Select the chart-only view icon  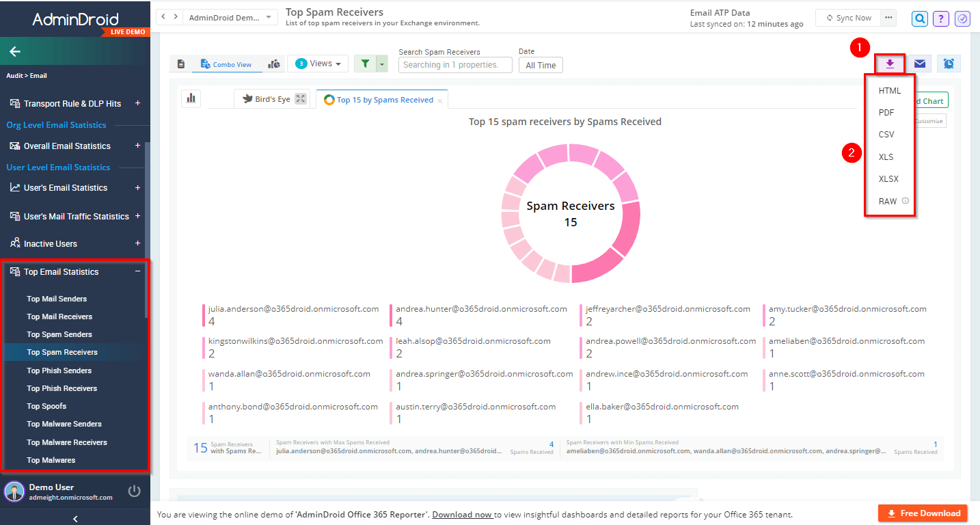pyautogui.click(x=274, y=63)
